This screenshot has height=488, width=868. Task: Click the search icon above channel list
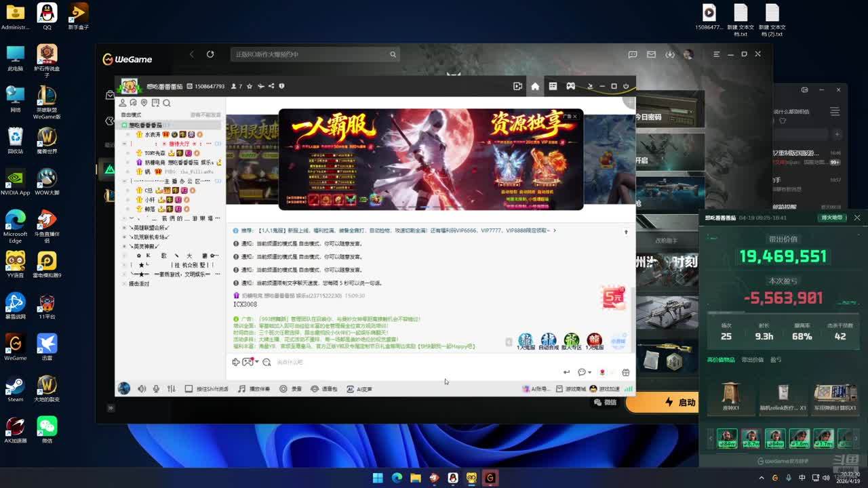point(167,103)
